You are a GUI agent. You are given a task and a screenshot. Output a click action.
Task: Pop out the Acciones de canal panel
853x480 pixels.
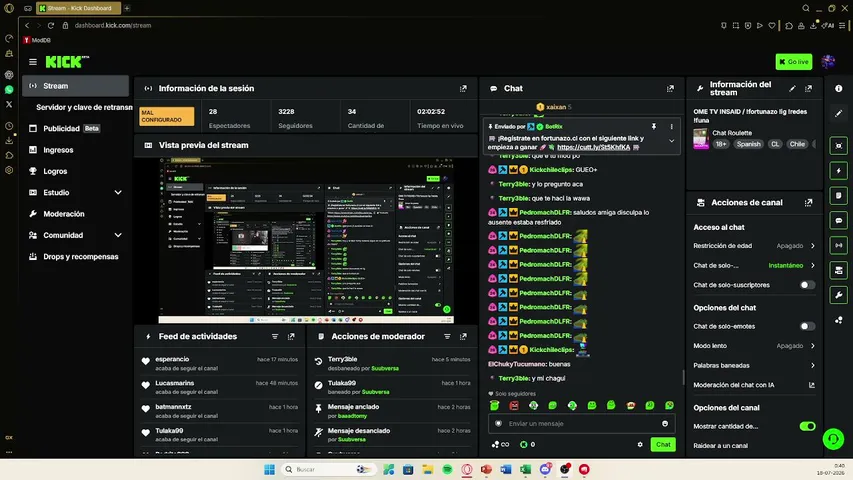[x=808, y=202]
